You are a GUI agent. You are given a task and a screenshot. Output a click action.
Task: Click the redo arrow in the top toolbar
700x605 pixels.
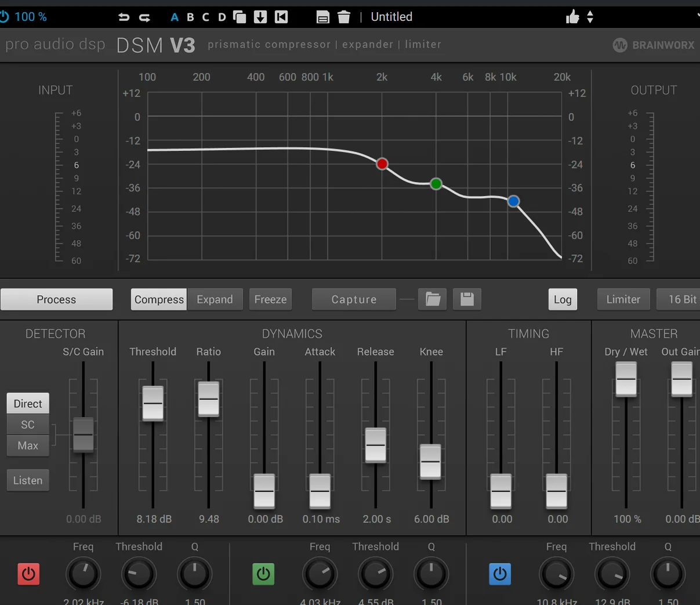(144, 17)
